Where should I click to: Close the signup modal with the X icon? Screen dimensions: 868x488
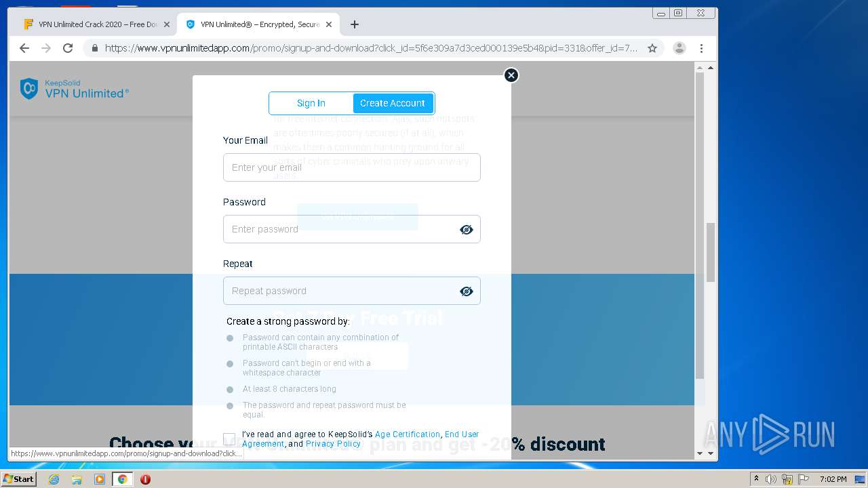[511, 75]
